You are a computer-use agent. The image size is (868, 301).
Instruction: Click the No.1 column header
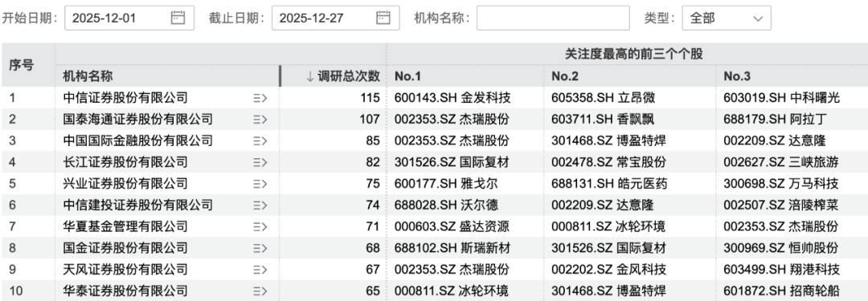coord(407,76)
